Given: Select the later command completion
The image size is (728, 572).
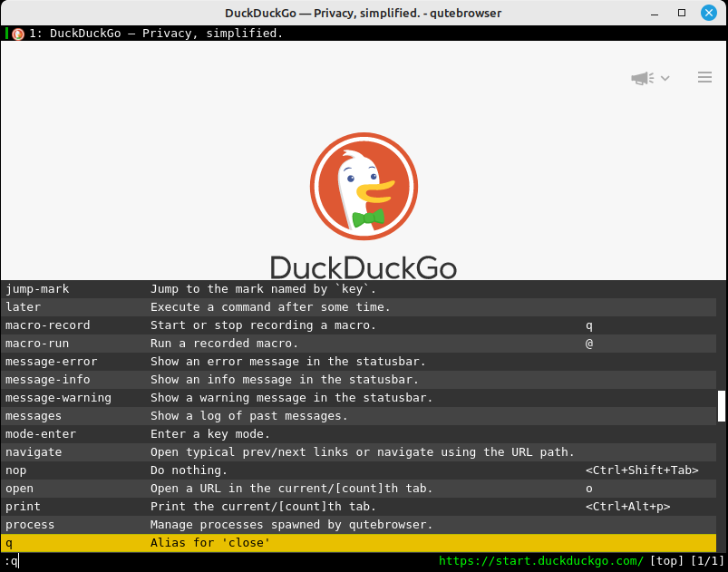Looking at the screenshot, I should [358, 307].
